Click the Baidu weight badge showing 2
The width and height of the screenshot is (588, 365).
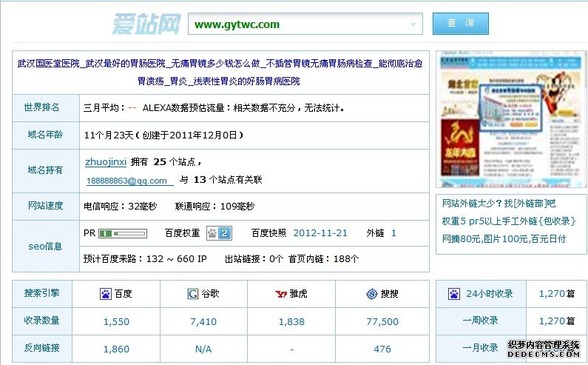click(x=219, y=233)
